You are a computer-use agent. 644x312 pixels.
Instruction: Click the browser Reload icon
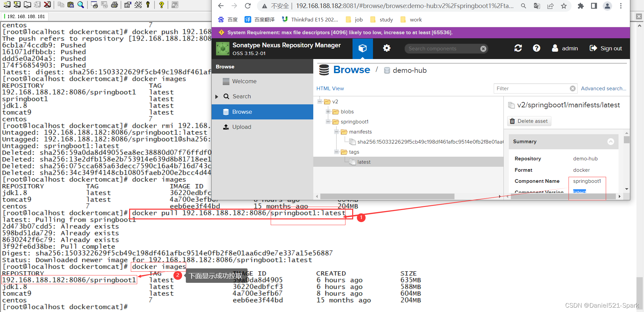click(248, 6)
